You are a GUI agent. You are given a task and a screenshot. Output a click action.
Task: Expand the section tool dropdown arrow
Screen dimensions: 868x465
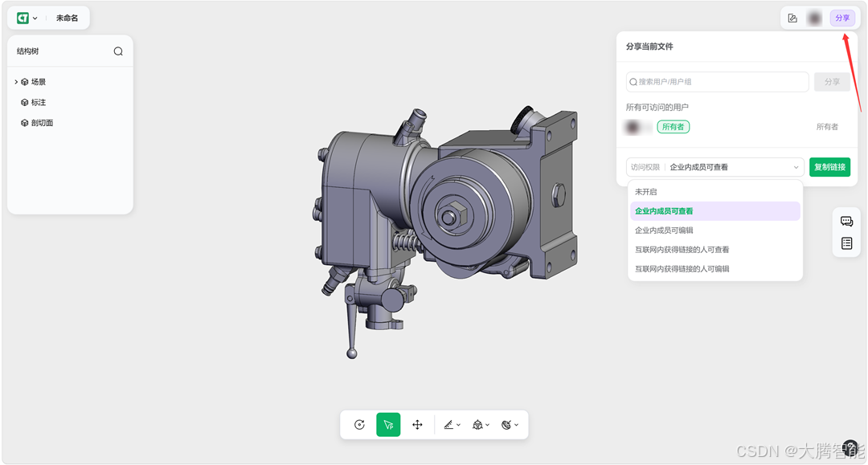click(x=517, y=425)
